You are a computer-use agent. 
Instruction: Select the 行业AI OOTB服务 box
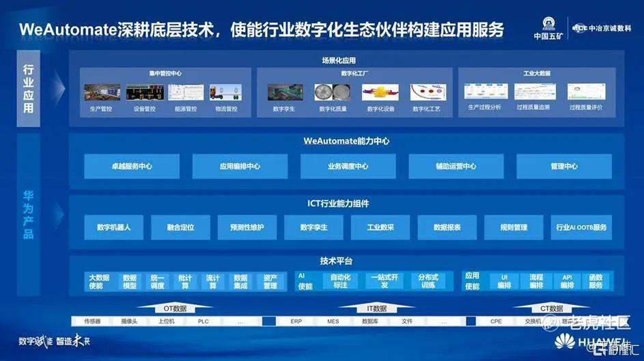[581, 227]
